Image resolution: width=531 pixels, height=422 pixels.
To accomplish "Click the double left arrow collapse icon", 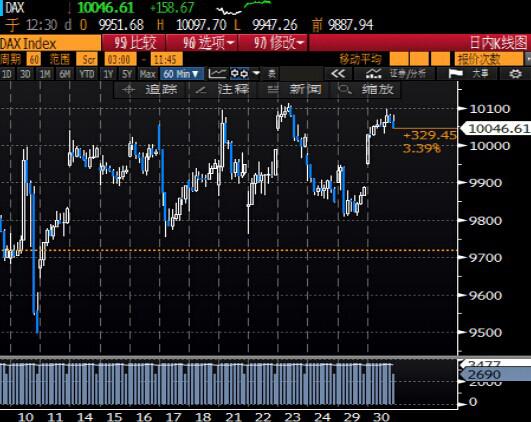I will coord(338,73).
